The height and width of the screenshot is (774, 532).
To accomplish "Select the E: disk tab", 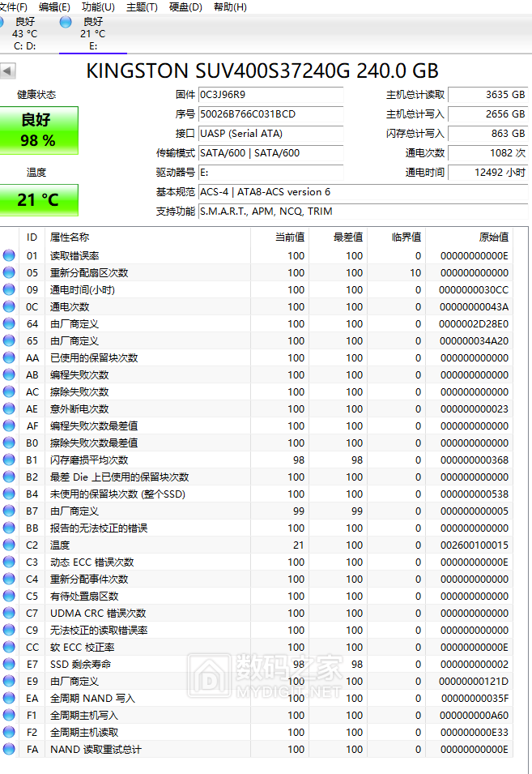I will pos(92,33).
